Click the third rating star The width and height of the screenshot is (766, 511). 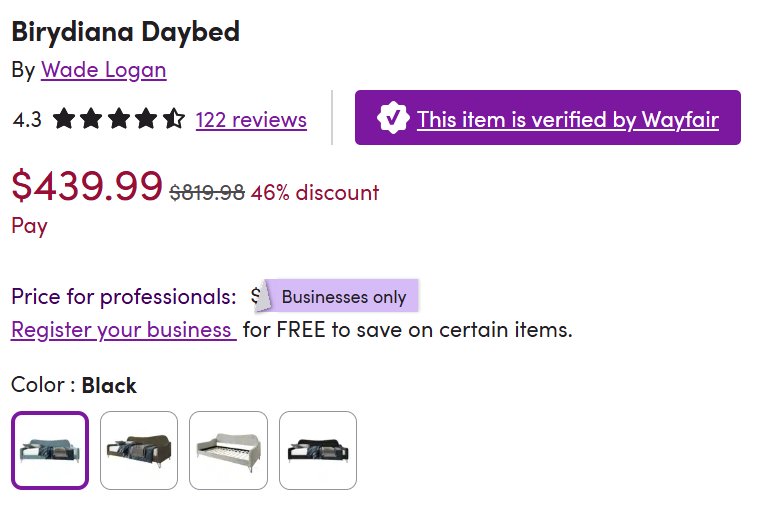pos(119,120)
